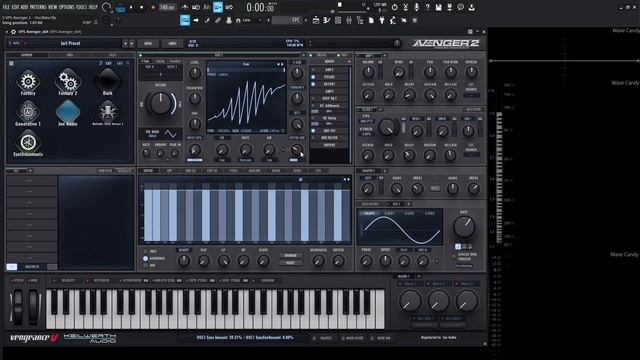
Task: Select next waveform with the Saw right arrow
Action: (282, 64)
